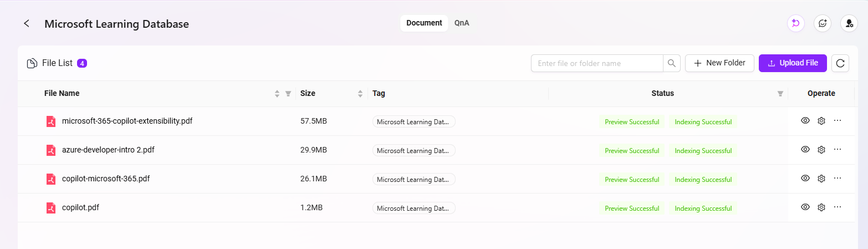Click Preview Successful badge for copilot-microsoft-365.pdf
This screenshot has width=868, height=249.
632,180
